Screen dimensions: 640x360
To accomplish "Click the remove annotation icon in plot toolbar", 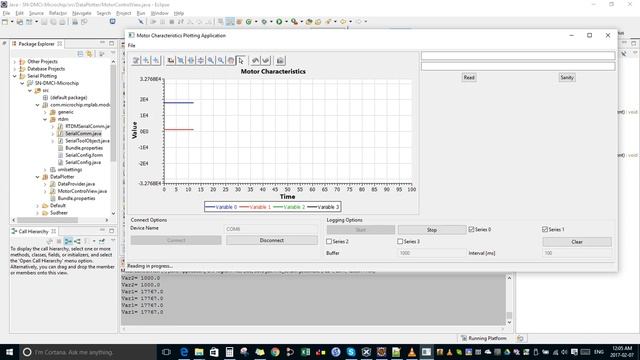I will (156, 60).
